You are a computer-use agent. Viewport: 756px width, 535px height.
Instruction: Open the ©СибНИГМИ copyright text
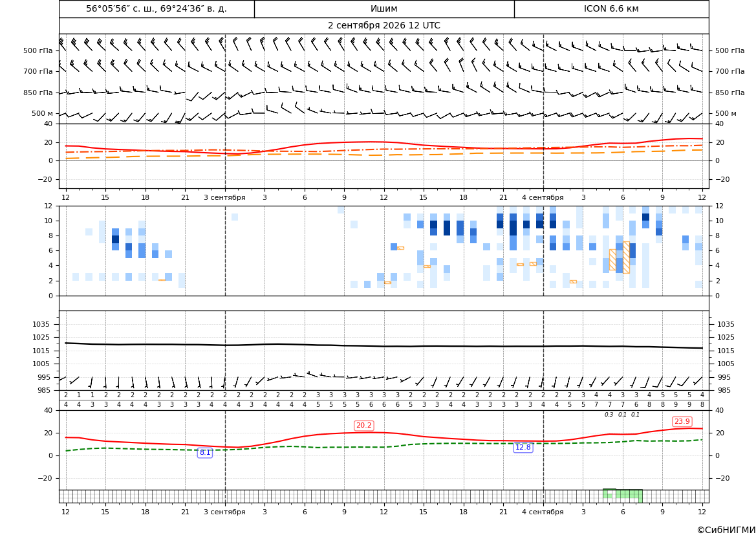click(726, 530)
